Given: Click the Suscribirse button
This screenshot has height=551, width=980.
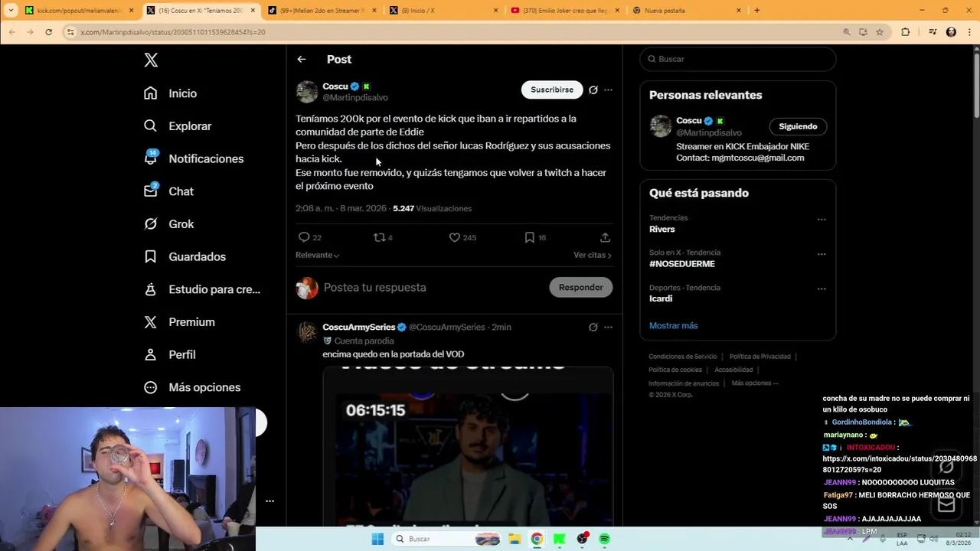Looking at the screenshot, I should click(x=552, y=90).
